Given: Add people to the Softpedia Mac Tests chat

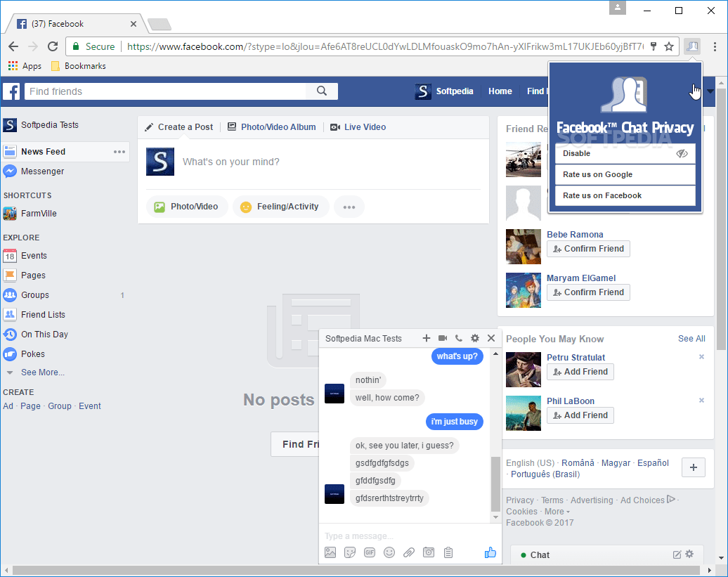Looking at the screenshot, I should [x=427, y=338].
